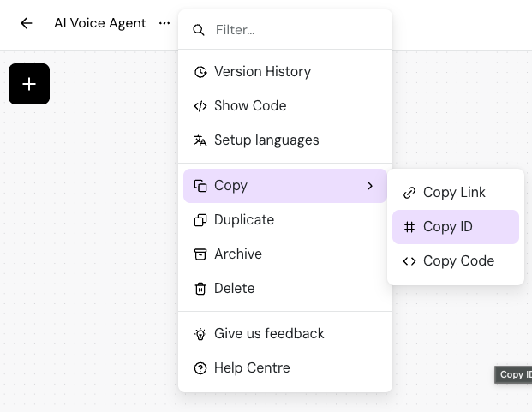Open the Copy menu entry
The width and height of the screenshot is (532, 412).
click(231, 186)
